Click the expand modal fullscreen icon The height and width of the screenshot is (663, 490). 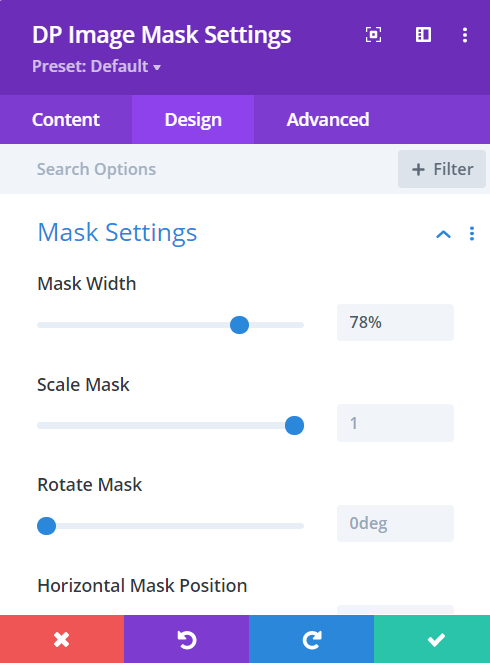(x=373, y=35)
